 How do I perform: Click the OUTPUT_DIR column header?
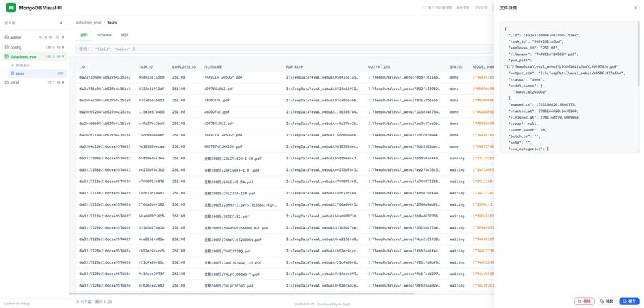(x=379, y=67)
